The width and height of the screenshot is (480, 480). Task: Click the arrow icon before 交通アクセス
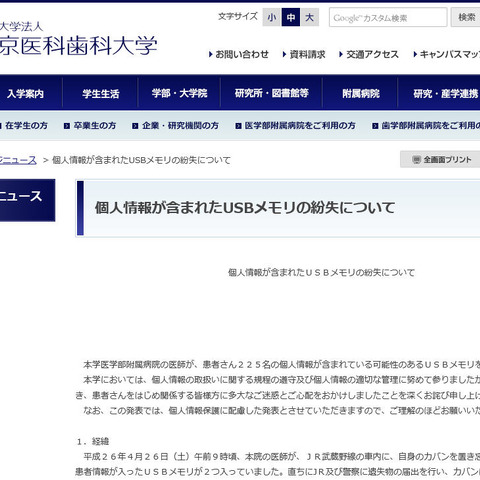341,54
